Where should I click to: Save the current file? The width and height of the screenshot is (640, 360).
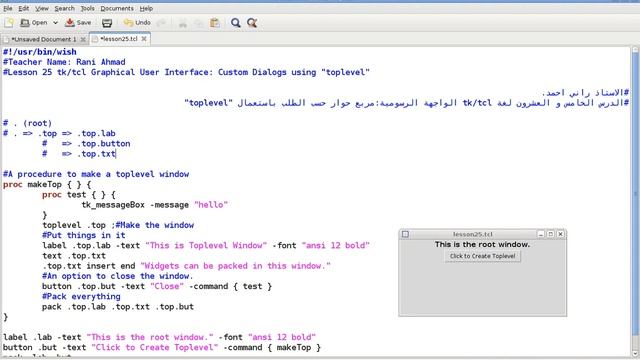[78, 23]
